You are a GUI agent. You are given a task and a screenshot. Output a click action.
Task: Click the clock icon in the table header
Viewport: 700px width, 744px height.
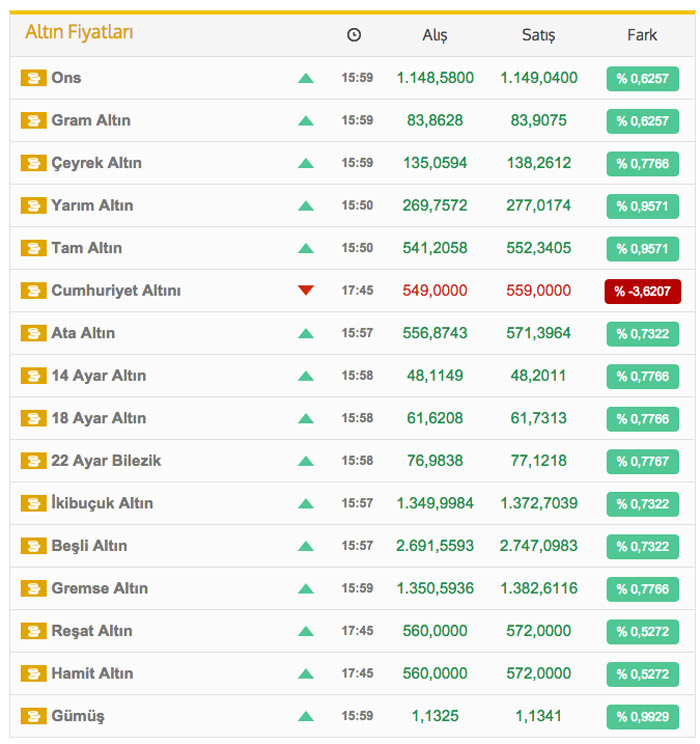point(354,35)
